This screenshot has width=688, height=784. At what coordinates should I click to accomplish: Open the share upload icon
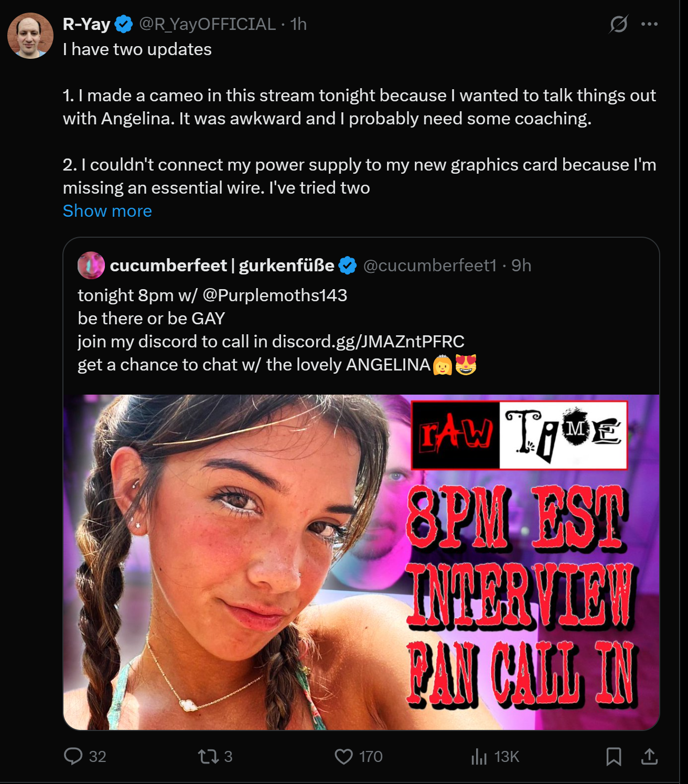coord(649,756)
